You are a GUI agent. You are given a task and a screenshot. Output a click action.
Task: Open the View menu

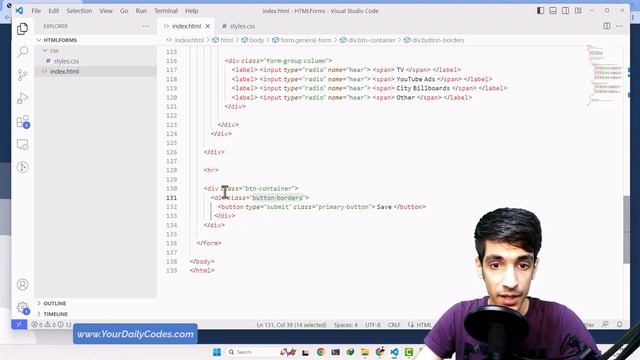[106, 11]
